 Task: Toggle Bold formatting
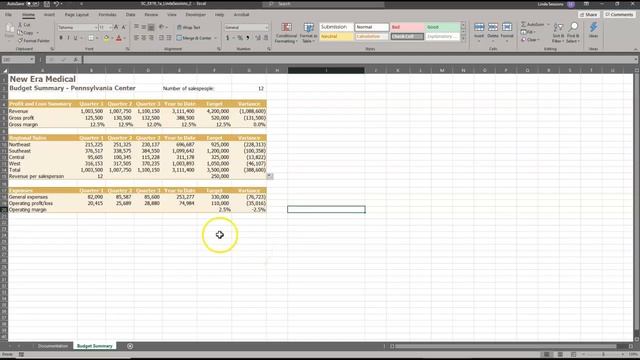coord(61,38)
